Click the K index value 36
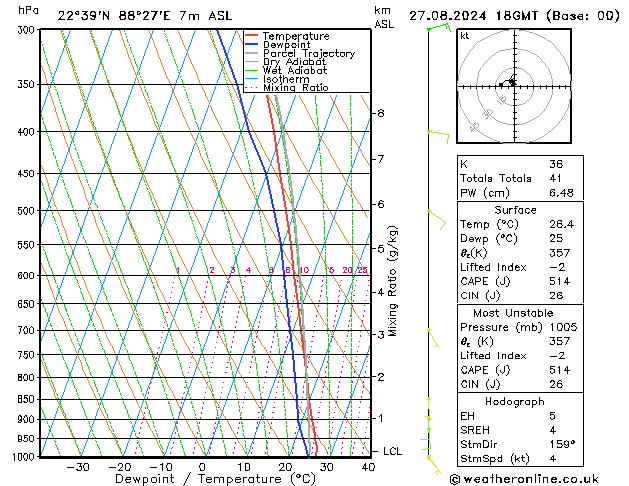The height and width of the screenshot is (486, 629). 556,164
